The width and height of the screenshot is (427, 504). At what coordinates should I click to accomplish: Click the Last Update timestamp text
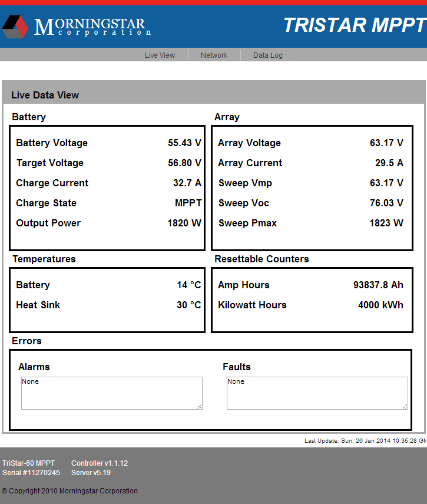pyautogui.click(x=365, y=441)
